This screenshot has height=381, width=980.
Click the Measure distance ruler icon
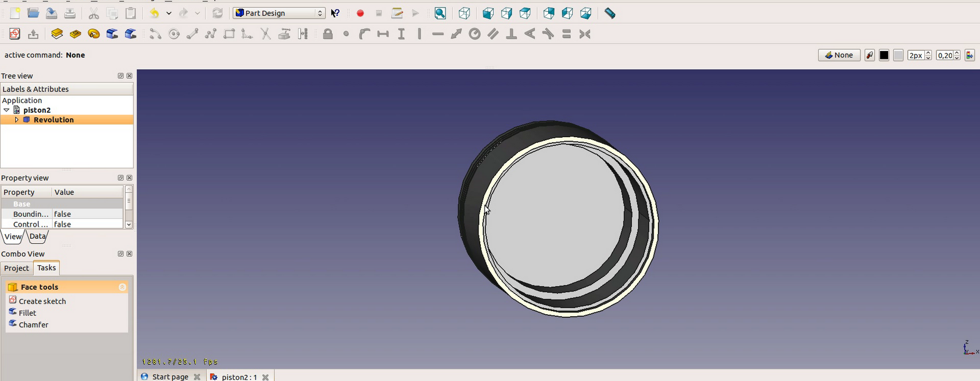click(609, 13)
